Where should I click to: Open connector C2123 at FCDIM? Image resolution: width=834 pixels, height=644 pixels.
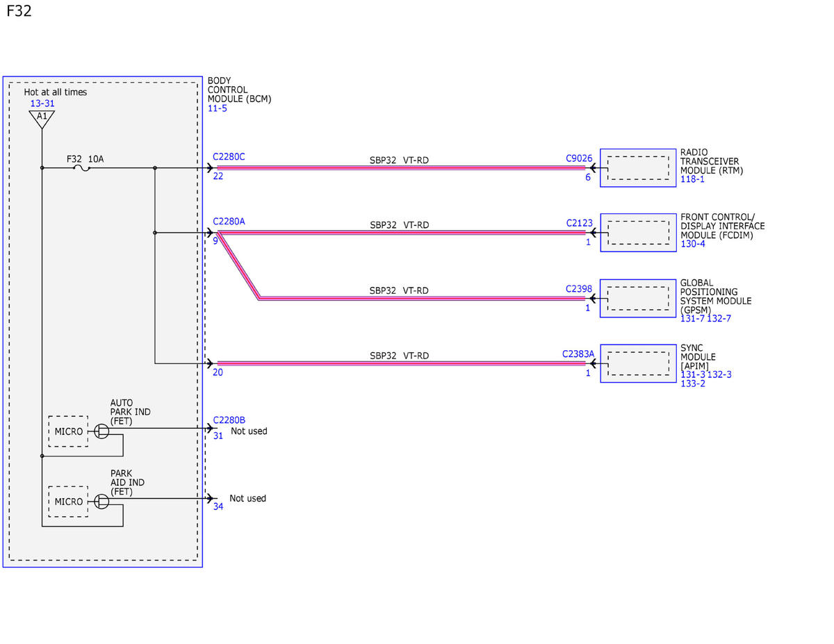click(x=579, y=223)
